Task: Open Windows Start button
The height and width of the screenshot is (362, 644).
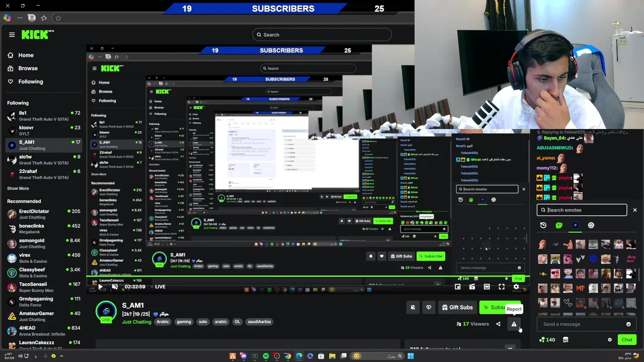Action: click(x=411, y=356)
